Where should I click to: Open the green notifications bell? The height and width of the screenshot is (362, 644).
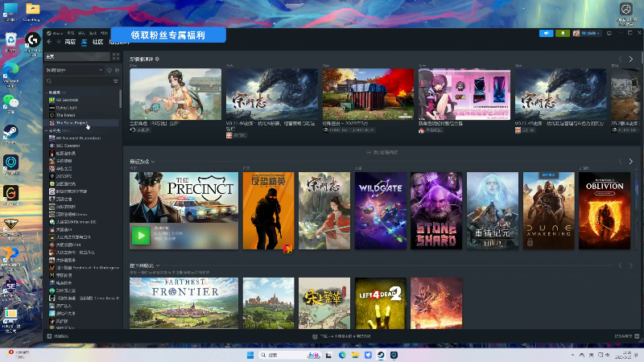(x=563, y=33)
